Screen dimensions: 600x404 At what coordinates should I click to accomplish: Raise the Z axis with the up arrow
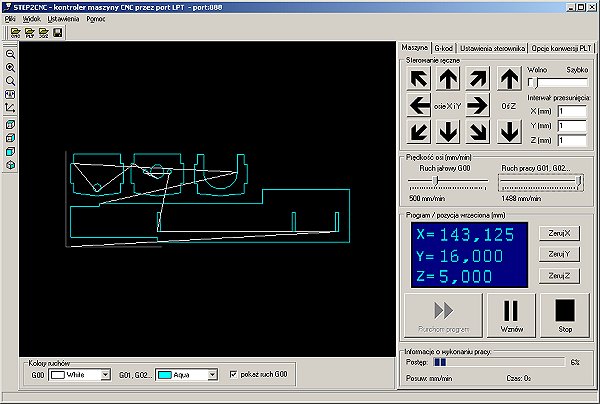509,79
